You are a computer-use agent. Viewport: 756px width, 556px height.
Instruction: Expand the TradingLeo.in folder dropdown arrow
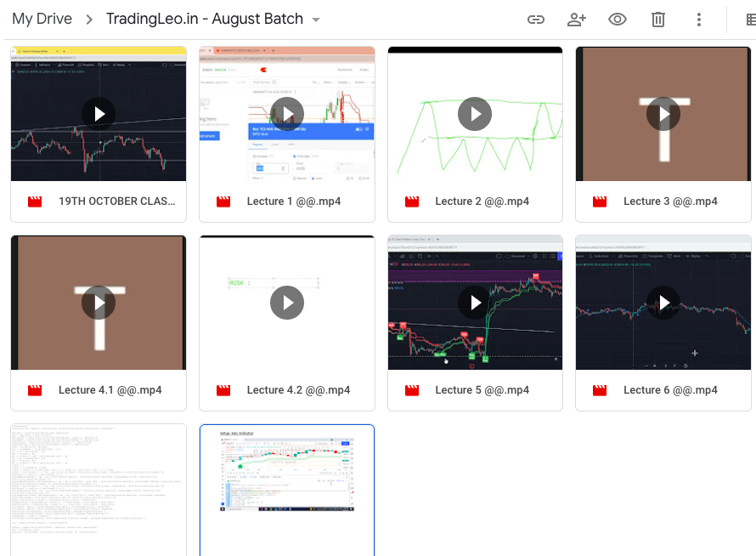(x=317, y=20)
